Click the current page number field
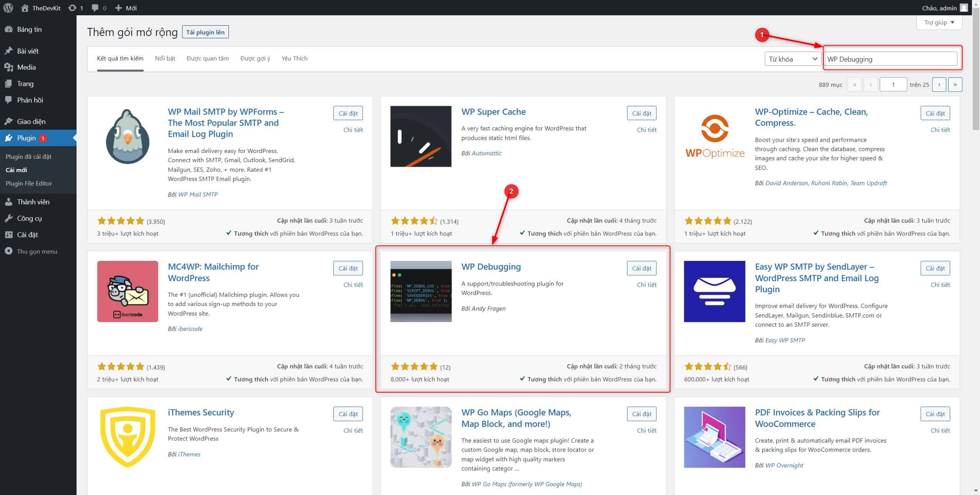 click(x=893, y=85)
